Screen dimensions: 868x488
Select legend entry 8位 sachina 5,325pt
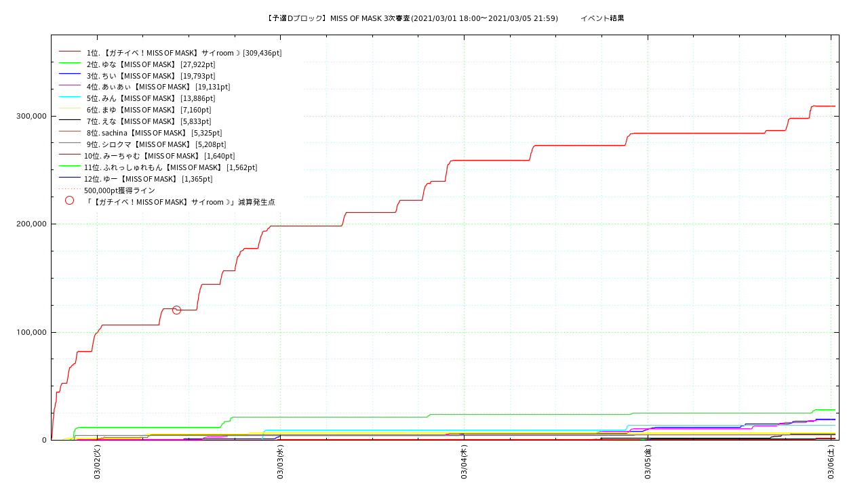154,133
